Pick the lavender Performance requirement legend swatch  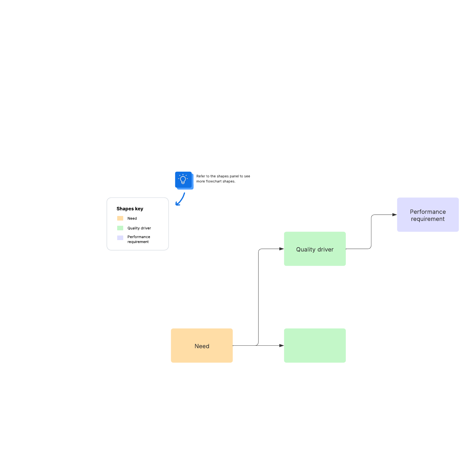[x=120, y=238]
